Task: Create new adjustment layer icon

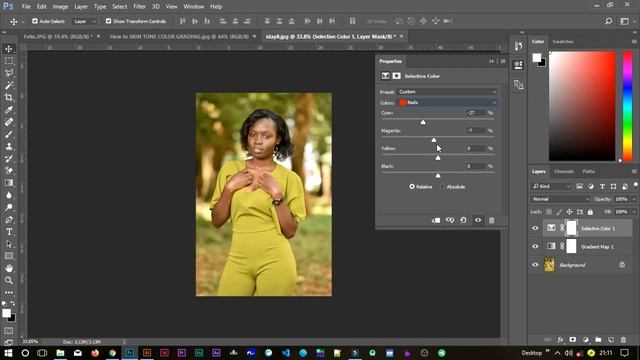Action: pyautogui.click(x=586, y=340)
